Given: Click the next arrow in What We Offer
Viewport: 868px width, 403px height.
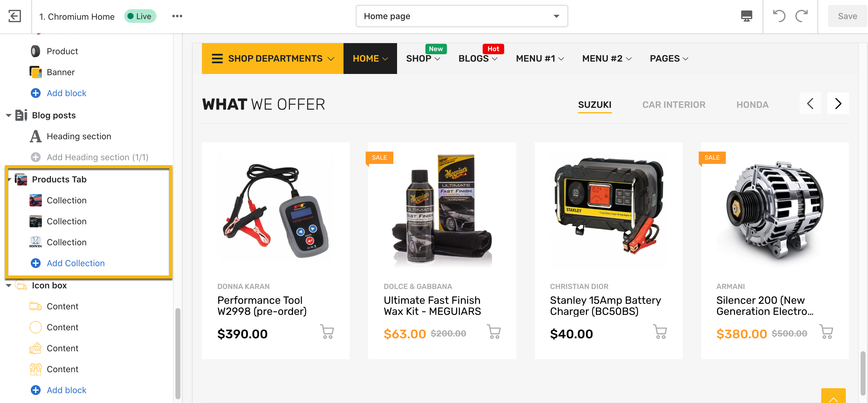Looking at the screenshot, I should click(838, 104).
